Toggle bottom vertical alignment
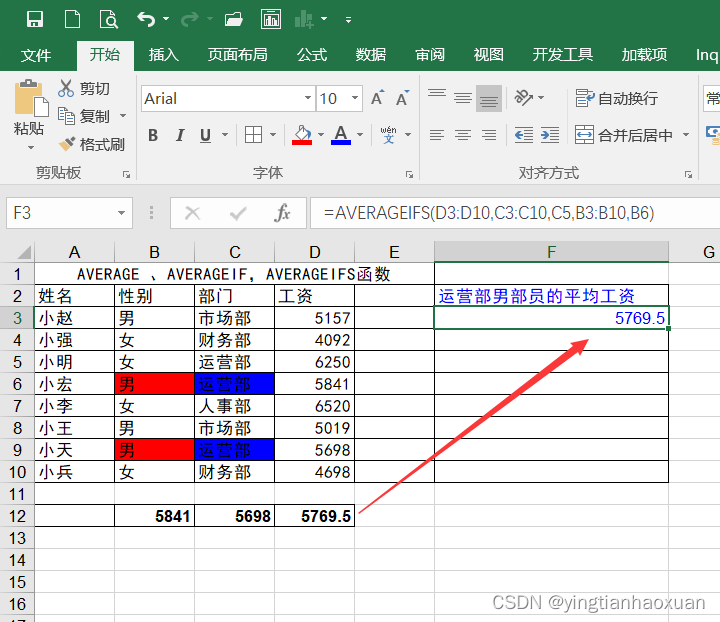Viewport: 720px width, 622px height. [x=489, y=98]
